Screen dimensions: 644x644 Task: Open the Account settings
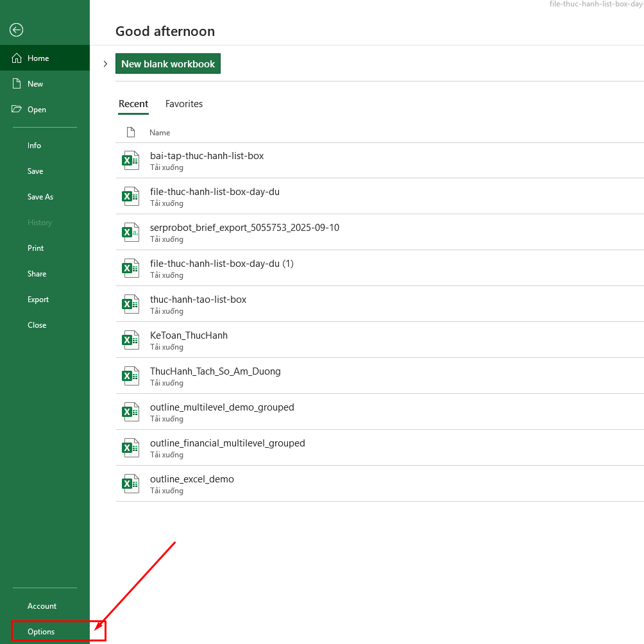click(42, 606)
